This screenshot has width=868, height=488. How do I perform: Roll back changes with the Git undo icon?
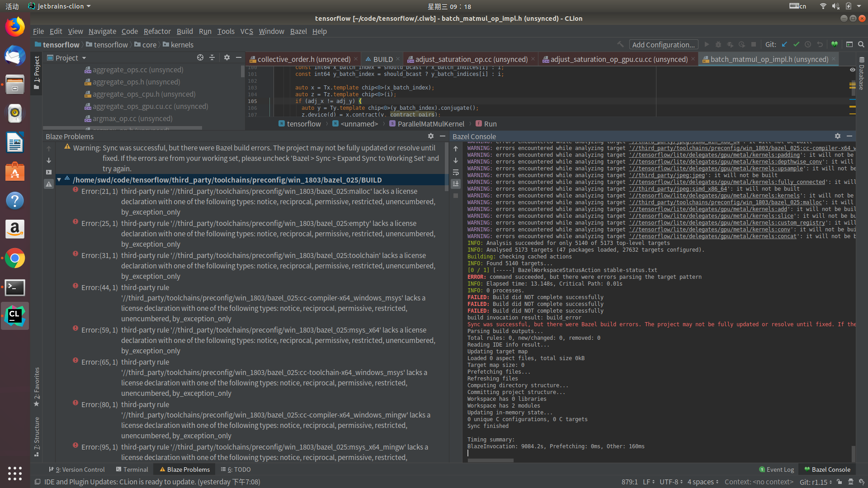click(x=820, y=44)
